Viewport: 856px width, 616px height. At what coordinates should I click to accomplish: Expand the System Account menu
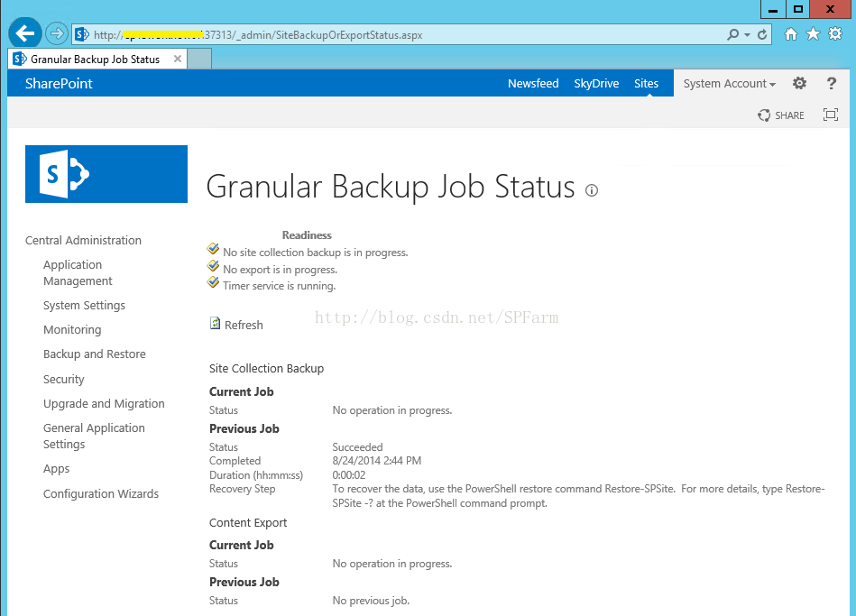tap(730, 84)
